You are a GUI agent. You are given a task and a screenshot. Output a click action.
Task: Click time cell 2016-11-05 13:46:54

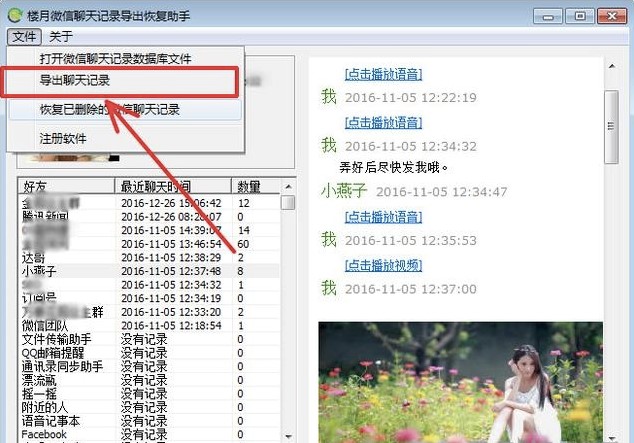(171, 244)
